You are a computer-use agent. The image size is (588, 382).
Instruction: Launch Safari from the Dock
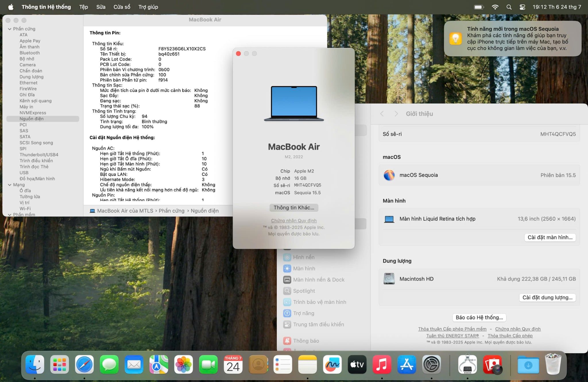84,364
